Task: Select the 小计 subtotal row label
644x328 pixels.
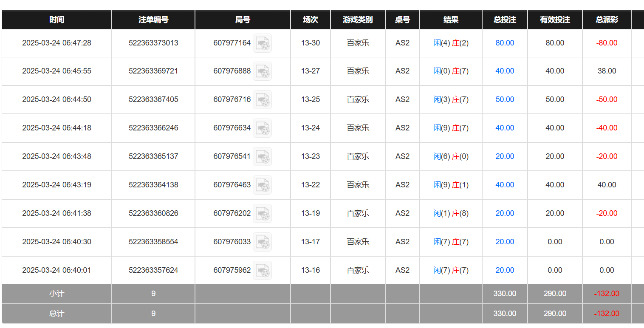Action: [56, 294]
